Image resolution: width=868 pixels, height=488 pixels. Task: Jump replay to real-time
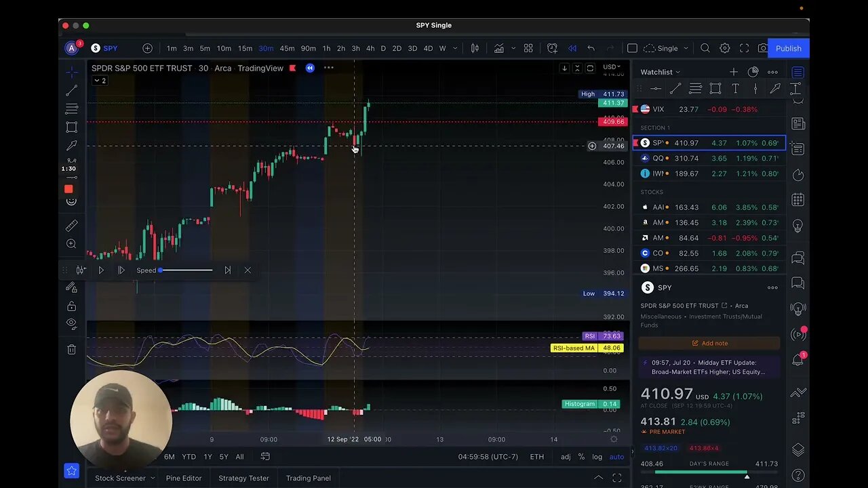point(227,270)
